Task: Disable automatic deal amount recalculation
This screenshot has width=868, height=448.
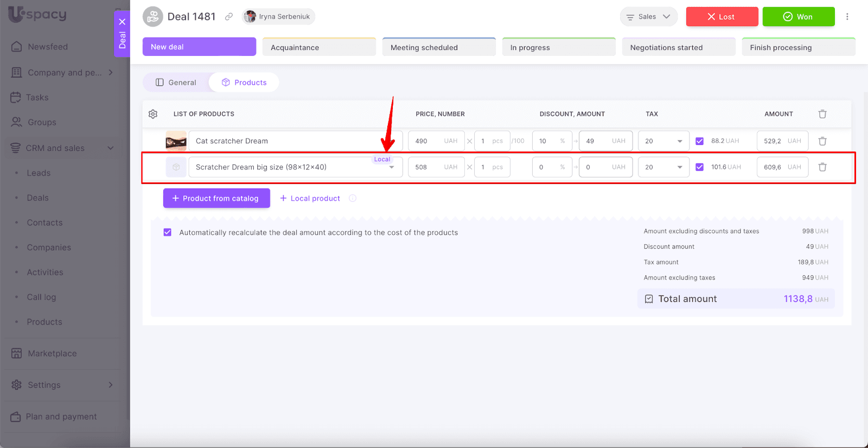Action: pos(168,232)
